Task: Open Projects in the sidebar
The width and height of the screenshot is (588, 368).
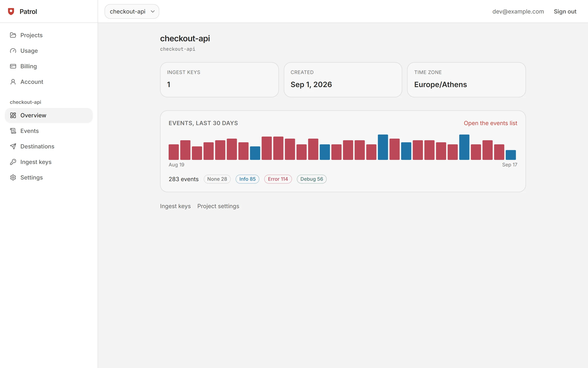Action: [x=49, y=35]
